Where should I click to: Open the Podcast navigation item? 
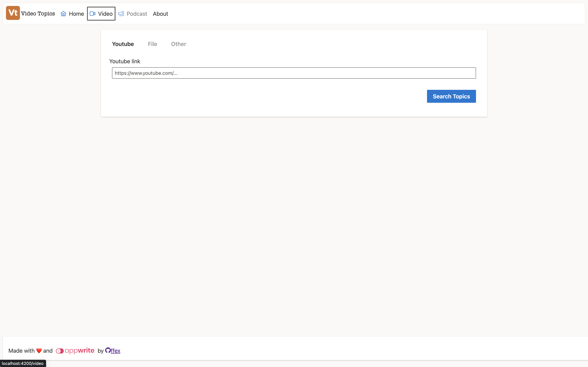(x=137, y=14)
